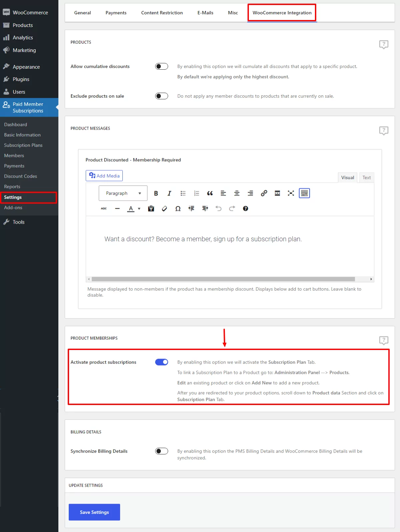Click the editor horizontal scrollbar
This screenshot has width=400, height=532.
(x=223, y=279)
